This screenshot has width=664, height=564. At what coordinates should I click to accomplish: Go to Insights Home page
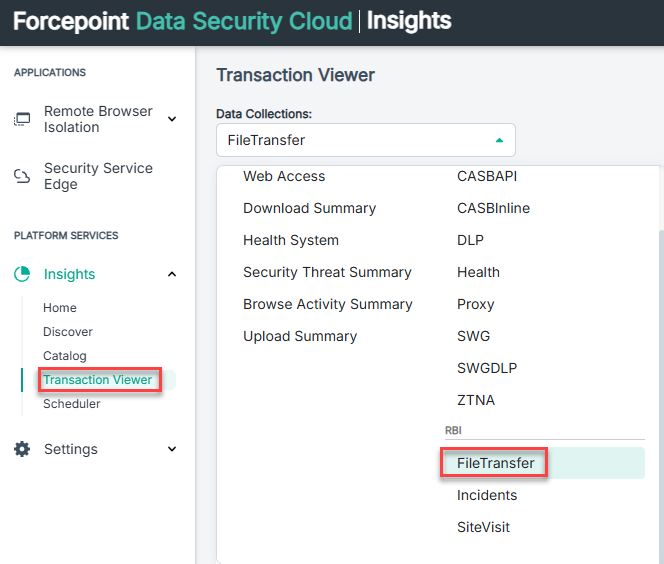pyautogui.click(x=60, y=308)
